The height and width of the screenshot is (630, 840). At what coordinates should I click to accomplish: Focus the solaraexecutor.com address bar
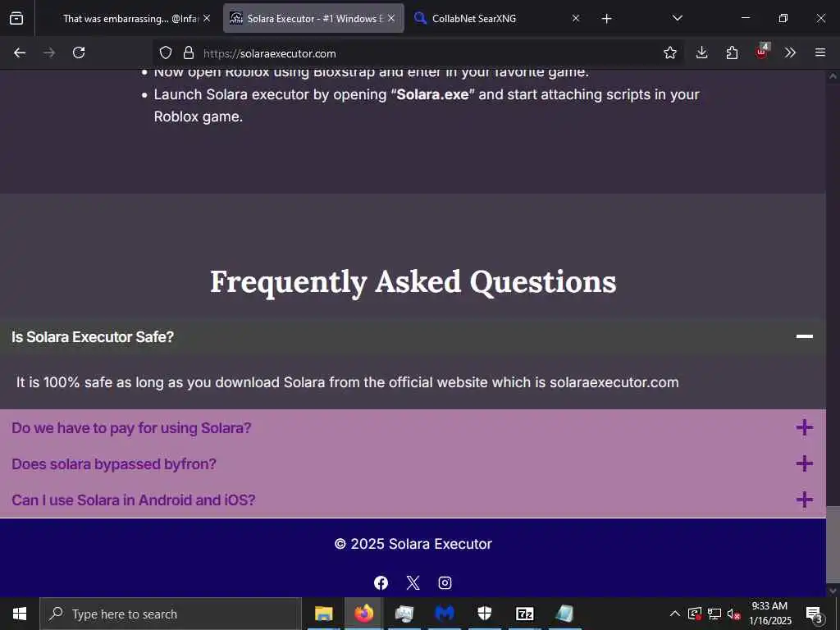[418, 53]
